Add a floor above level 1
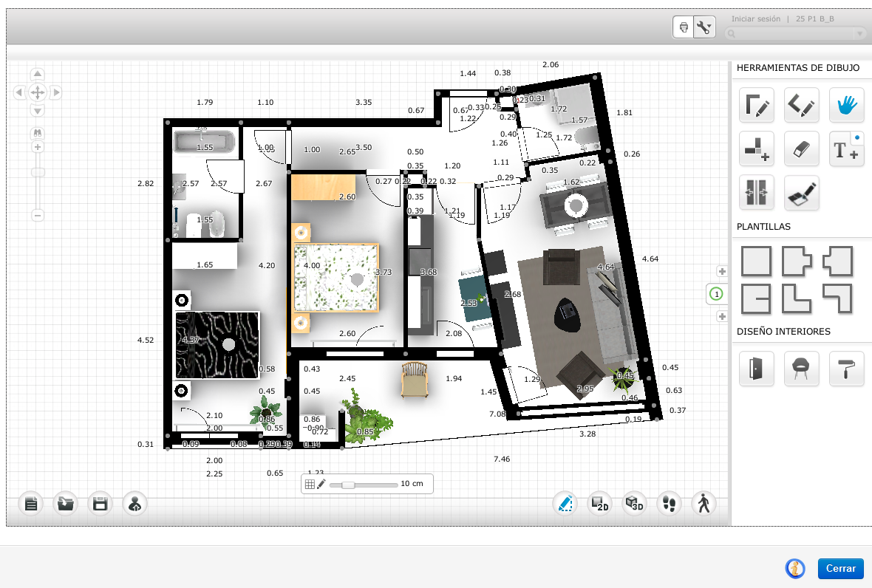The image size is (872, 588). point(722,271)
